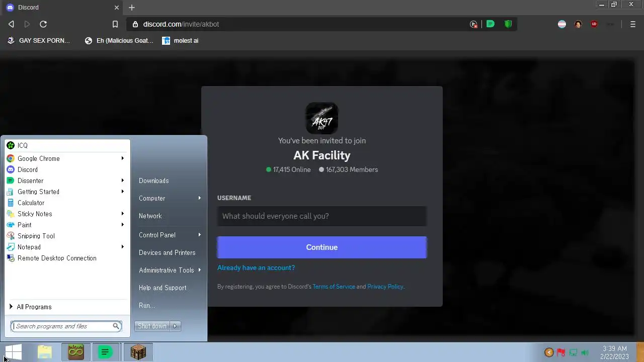Open Devices and Printers
Image resolution: width=644 pixels, height=362 pixels.
click(167, 252)
